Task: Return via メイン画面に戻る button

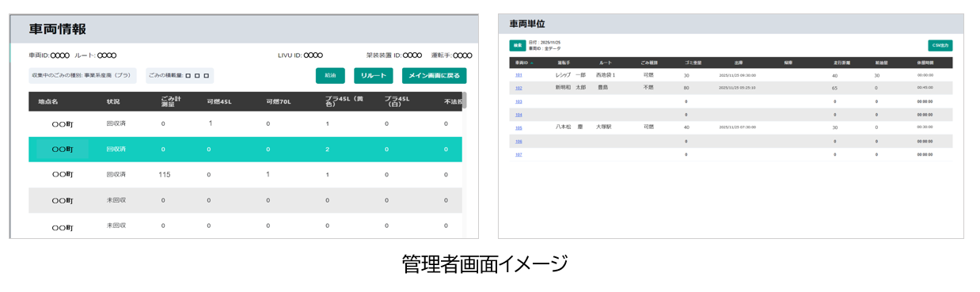Action: coord(434,75)
